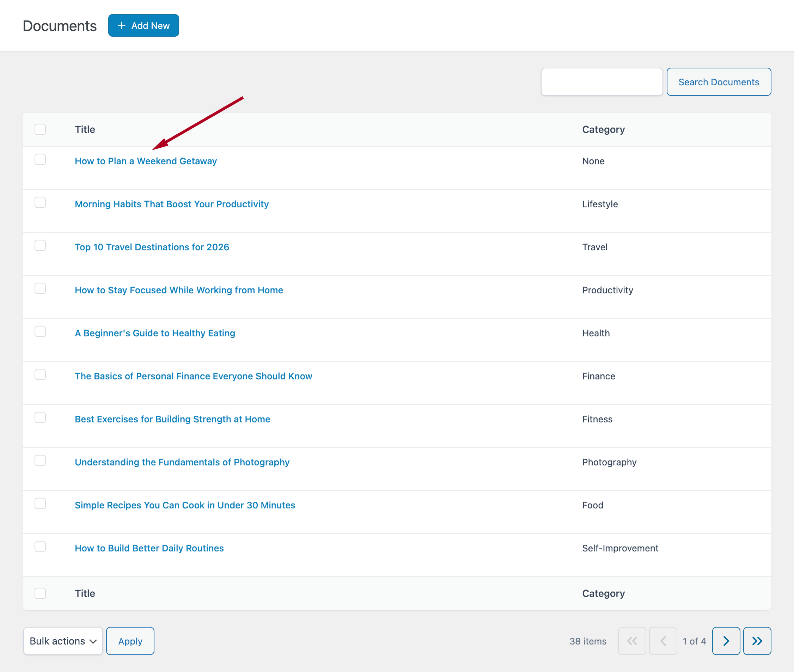Jump to the last page of documents
Viewport: 794px width, 672px height.
point(757,641)
